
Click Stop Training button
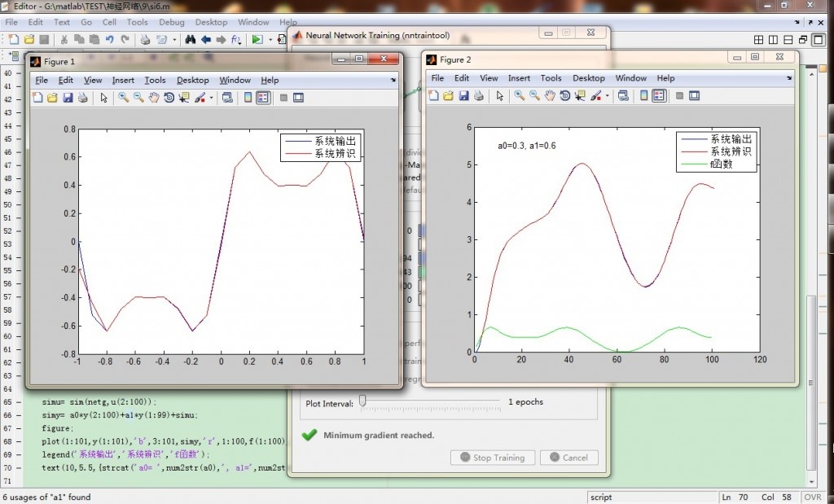point(493,458)
